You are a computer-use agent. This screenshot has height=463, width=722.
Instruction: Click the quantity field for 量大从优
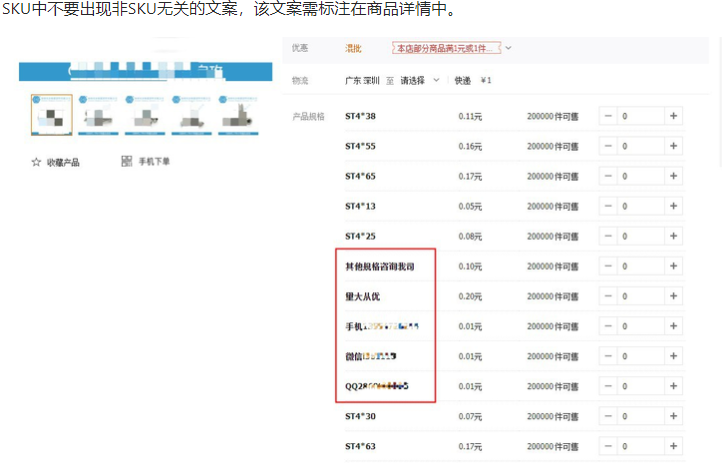640,296
